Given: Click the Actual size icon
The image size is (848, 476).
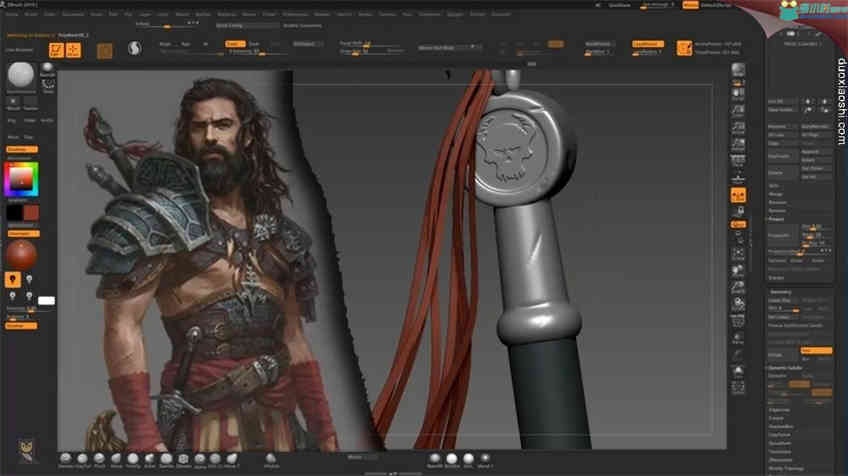Looking at the screenshot, I should coord(738,128).
